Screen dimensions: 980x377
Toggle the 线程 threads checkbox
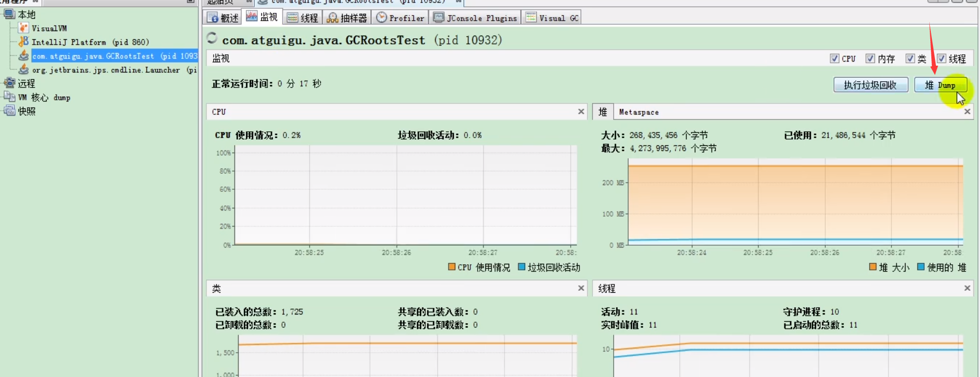pyautogui.click(x=941, y=58)
